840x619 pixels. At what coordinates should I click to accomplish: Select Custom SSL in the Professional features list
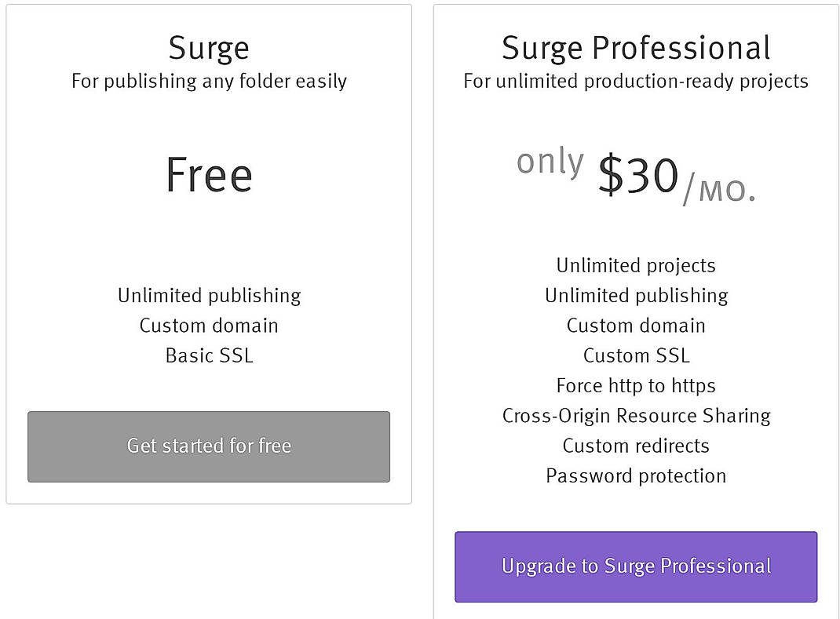636,355
